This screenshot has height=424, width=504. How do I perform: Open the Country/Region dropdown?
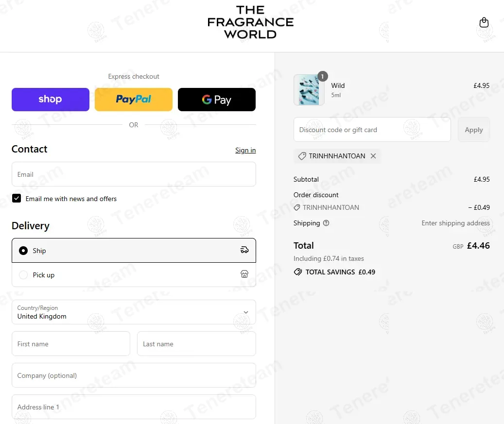(134, 312)
